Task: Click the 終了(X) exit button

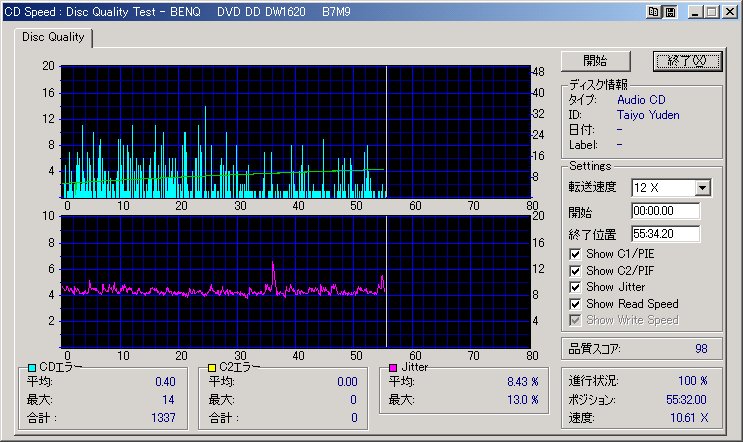Action: (x=686, y=61)
